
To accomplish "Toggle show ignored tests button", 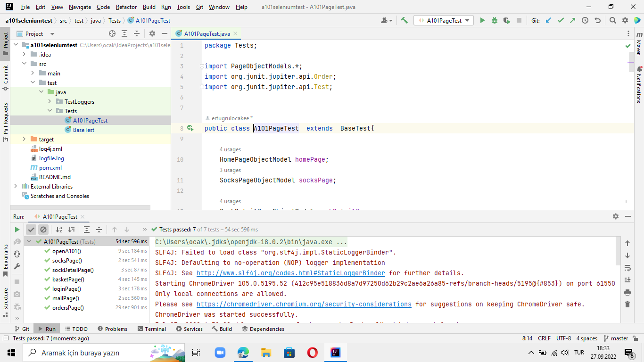I will [x=43, y=230].
